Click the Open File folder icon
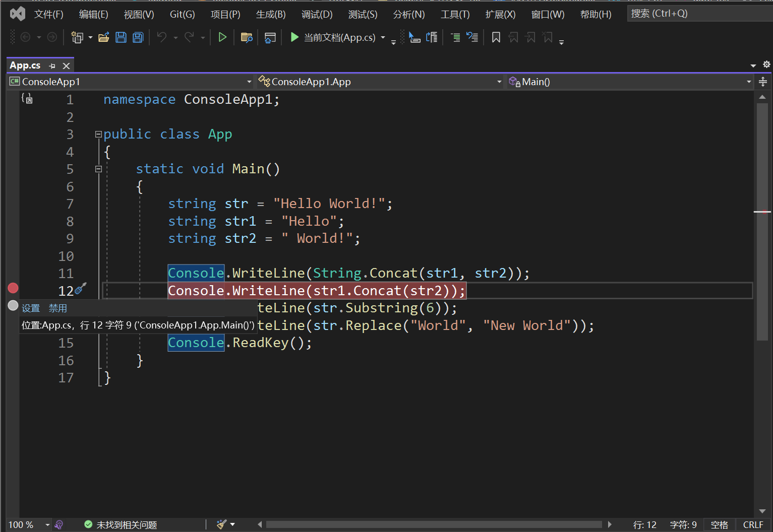The height and width of the screenshot is (532, 773). 104,37
